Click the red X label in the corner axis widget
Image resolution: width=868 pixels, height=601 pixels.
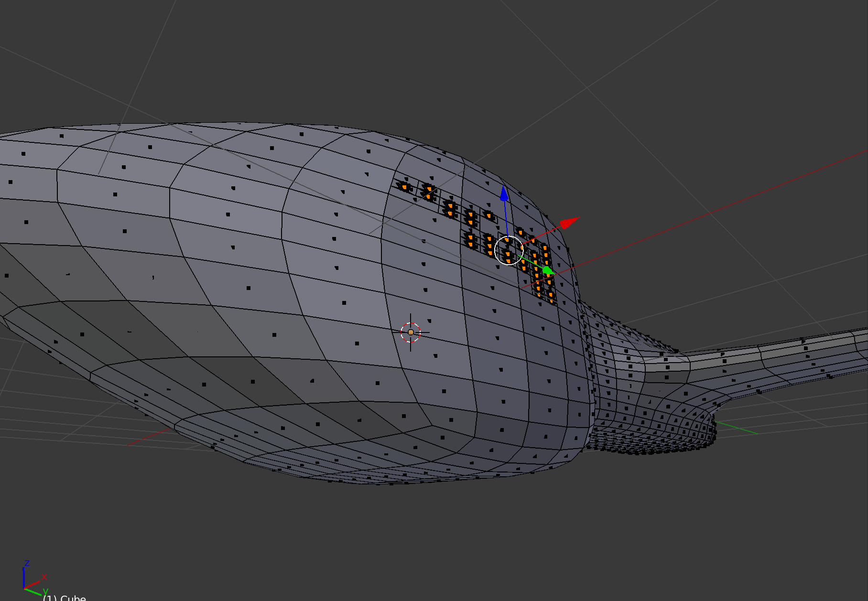[x=44, y=577]
